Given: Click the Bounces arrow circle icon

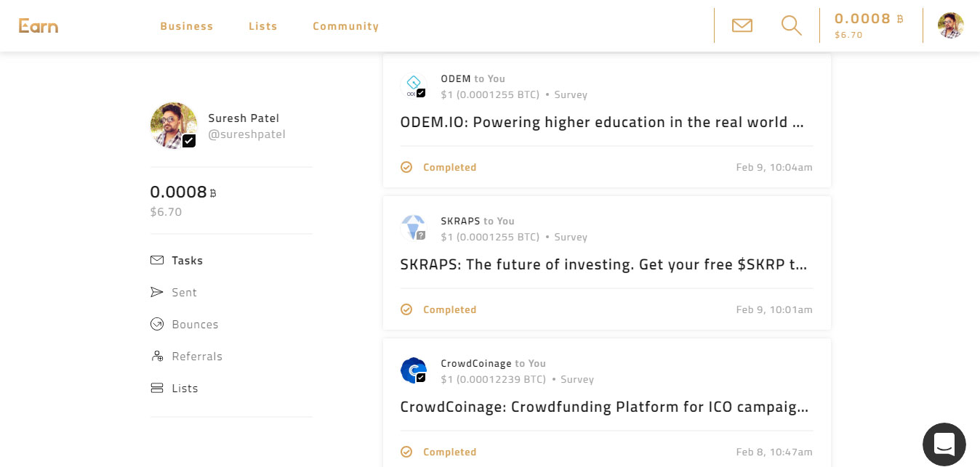Looking at the screenshot, I should (x=157, y=324).
